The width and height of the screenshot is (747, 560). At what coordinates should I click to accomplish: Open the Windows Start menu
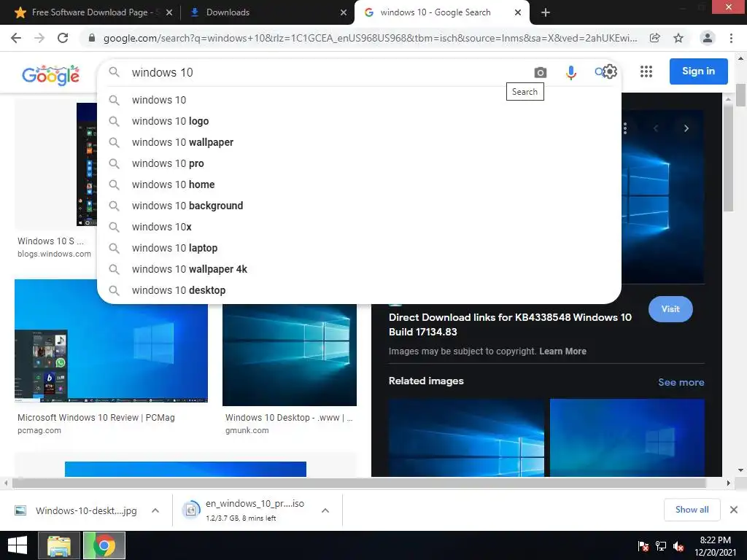tap(18, 545)
